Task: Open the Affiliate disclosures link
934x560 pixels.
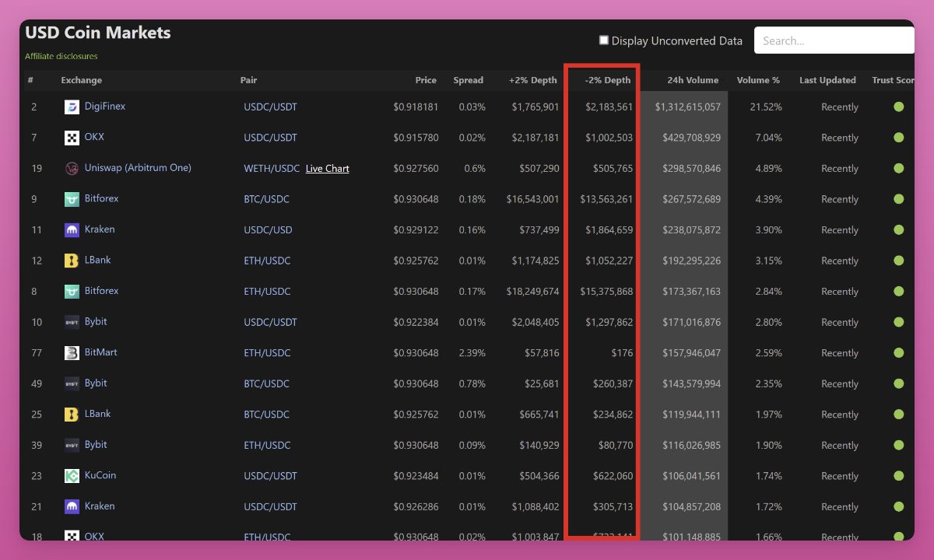Action: [x=61, y=56]
